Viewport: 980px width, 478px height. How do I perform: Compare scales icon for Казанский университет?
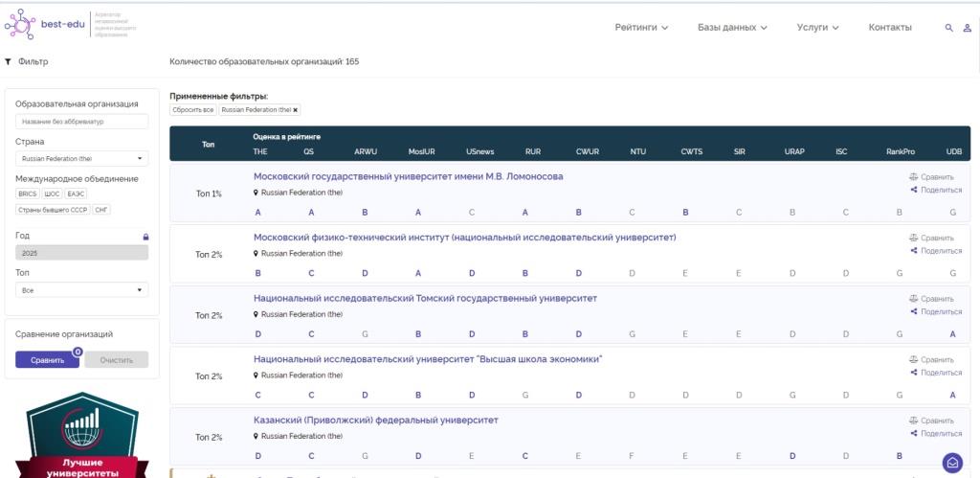913,421
